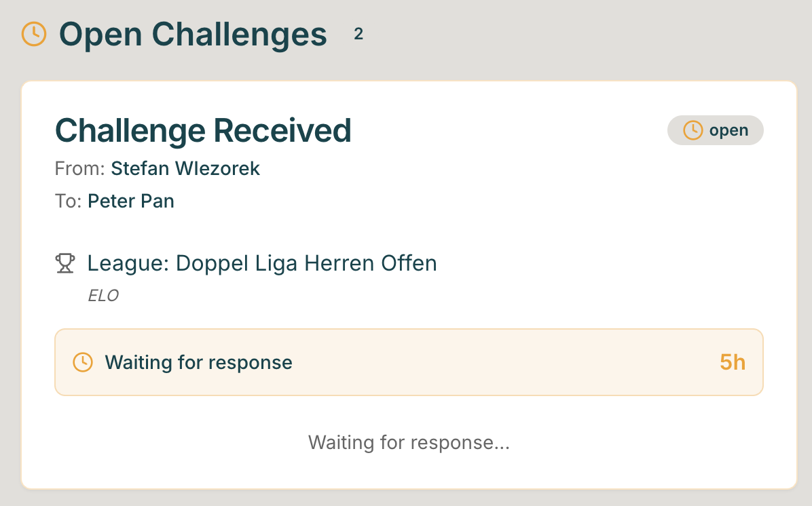Select the trophy symbol for Doppel Liga

point(66,262)
